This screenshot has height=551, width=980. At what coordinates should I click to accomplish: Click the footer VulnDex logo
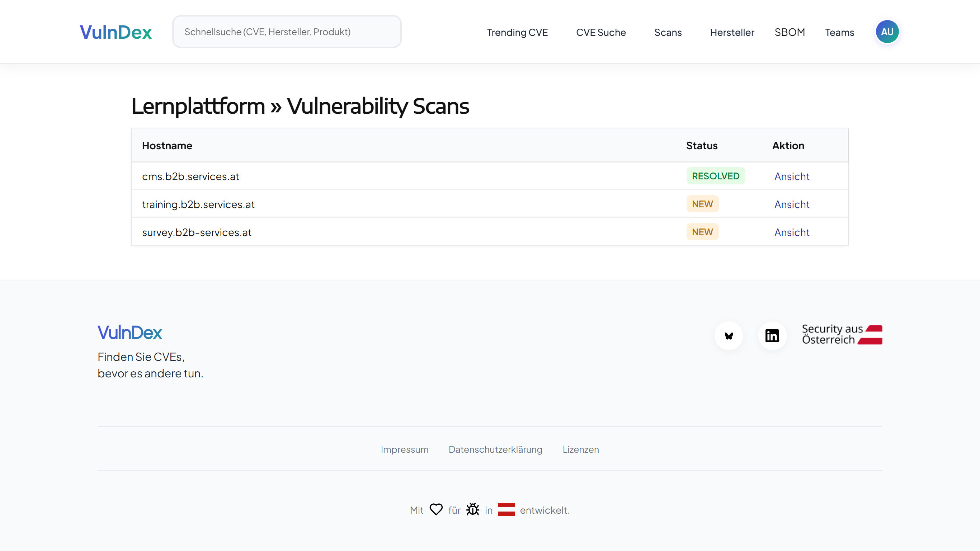(x=130, y=333)
